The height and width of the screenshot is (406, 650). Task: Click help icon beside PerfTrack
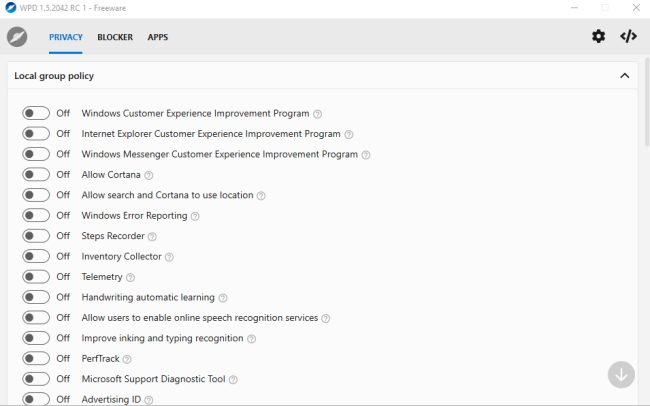[x=127, y=359]
